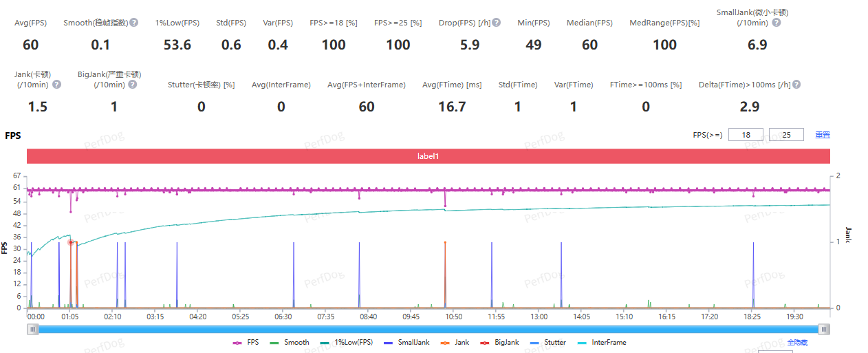Click the help icon beside Smooth(稳帧指数)

[x=134, y=23]
